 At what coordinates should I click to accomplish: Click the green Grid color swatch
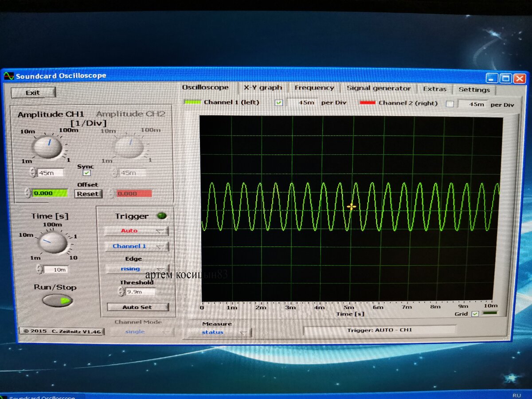pyautogui.click(x=489, y=313)
